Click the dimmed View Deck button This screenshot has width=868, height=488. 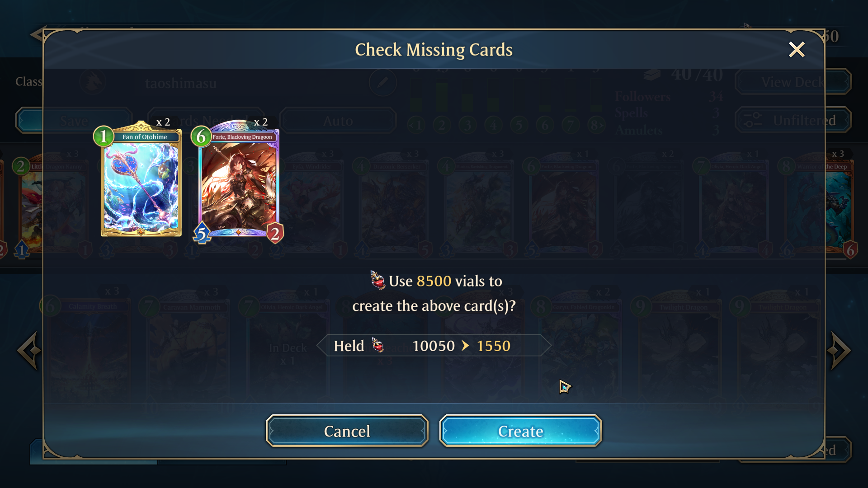point(793,82)
